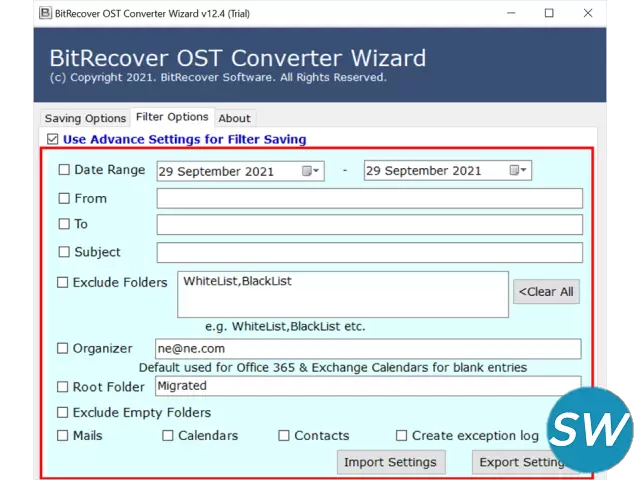The image size is (640, 480).
Task: Enable Create exception log option
Action: click(x=401, y=435)
